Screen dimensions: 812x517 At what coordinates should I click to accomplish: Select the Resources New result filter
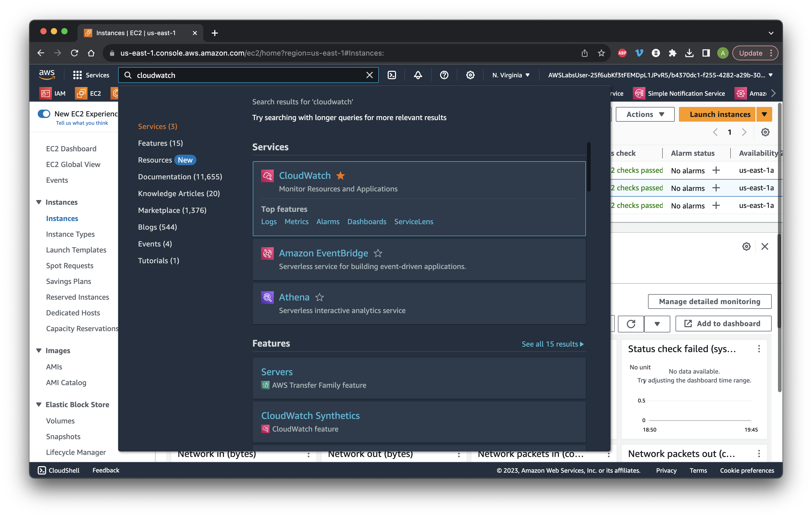click(x=167, y=160)
